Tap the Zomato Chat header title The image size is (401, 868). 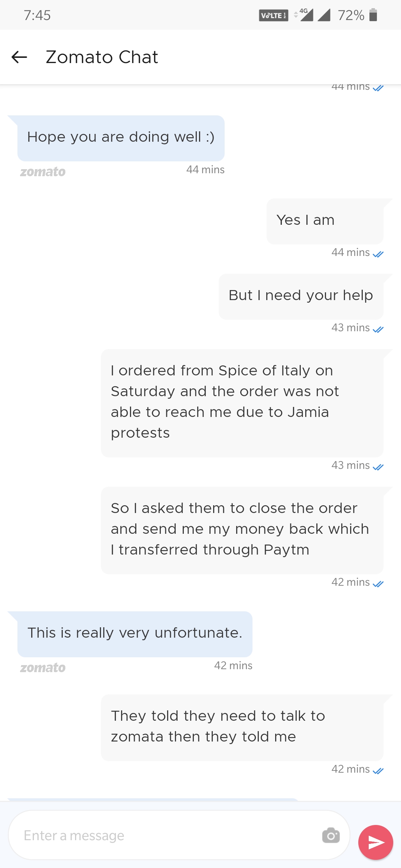[102, 57]
